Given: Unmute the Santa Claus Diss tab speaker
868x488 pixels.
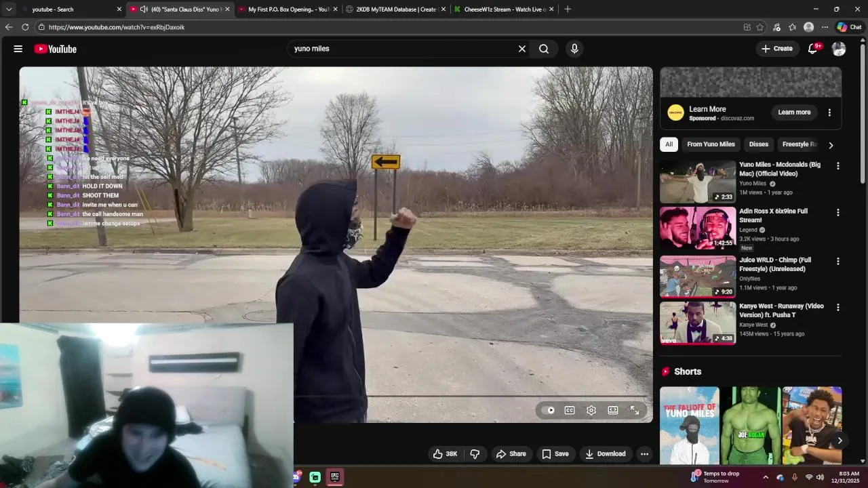Looking at the screenshot, I should (x=144, y=9).
